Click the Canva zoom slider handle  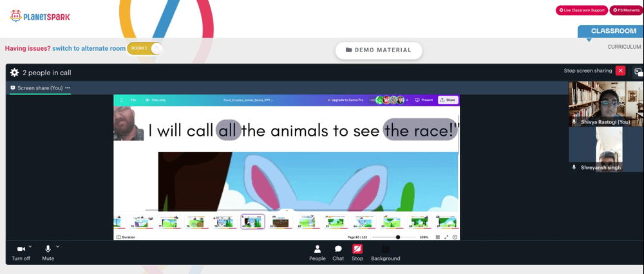[397, 237]
